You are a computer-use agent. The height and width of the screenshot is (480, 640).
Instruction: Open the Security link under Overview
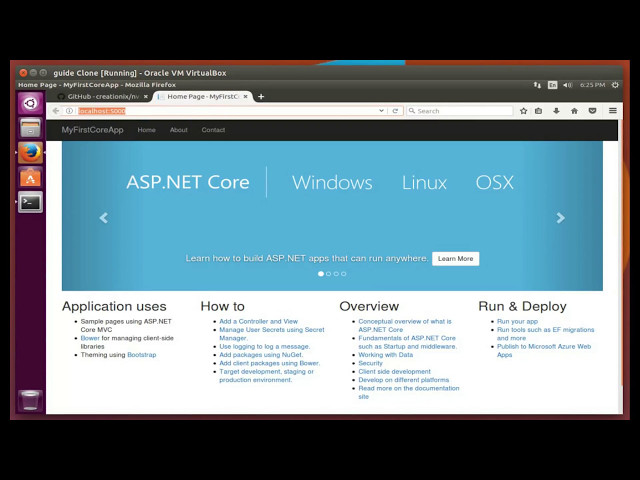pos(371,363)
